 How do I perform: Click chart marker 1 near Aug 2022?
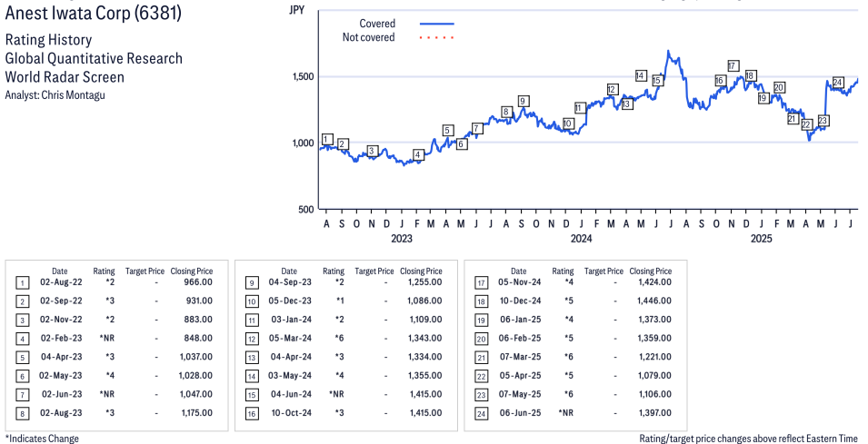pyautogui.click(x=327, y=139)
